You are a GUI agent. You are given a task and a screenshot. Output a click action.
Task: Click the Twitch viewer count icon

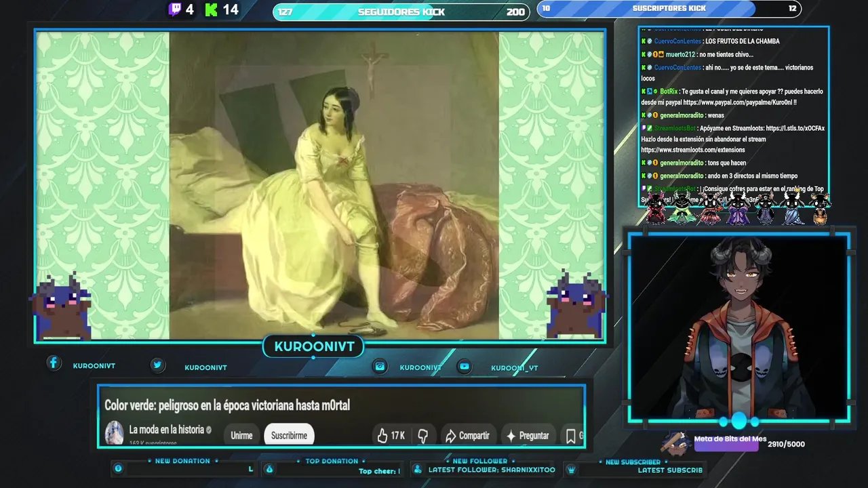coord(175,9)
